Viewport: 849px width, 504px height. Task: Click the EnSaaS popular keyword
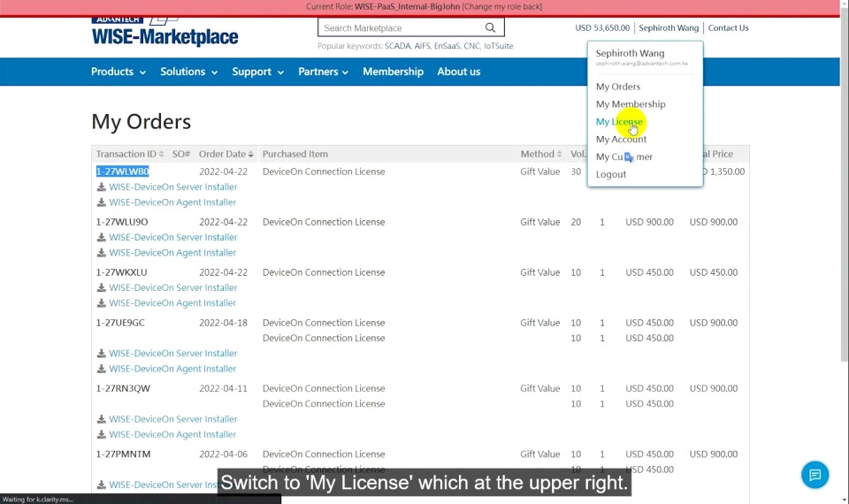447,46
